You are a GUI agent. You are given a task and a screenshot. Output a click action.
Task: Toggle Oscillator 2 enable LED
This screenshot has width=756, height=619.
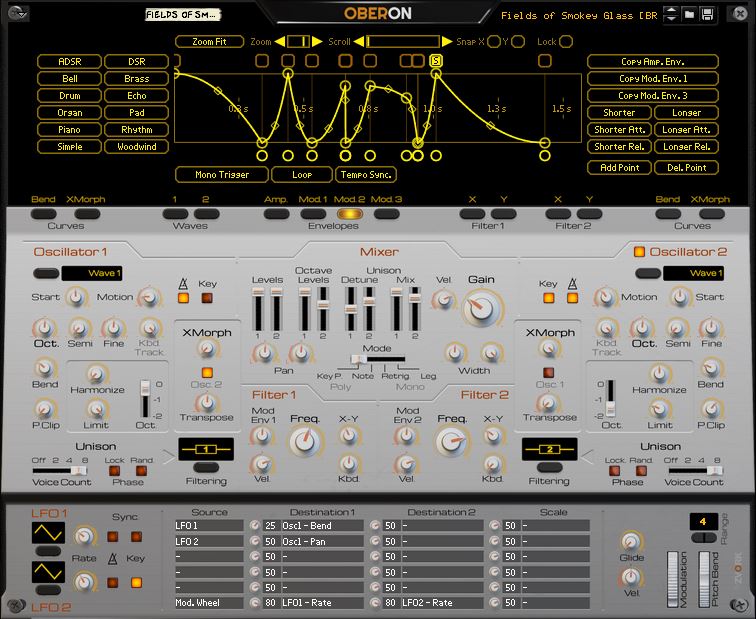click(640, 251)
